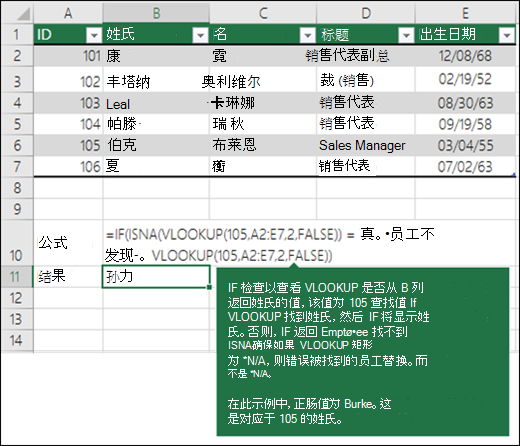Image resolution: width=520 pixels, height=446 pixels.
Task: Select row 9 header
Action: (x=17, y=209)
